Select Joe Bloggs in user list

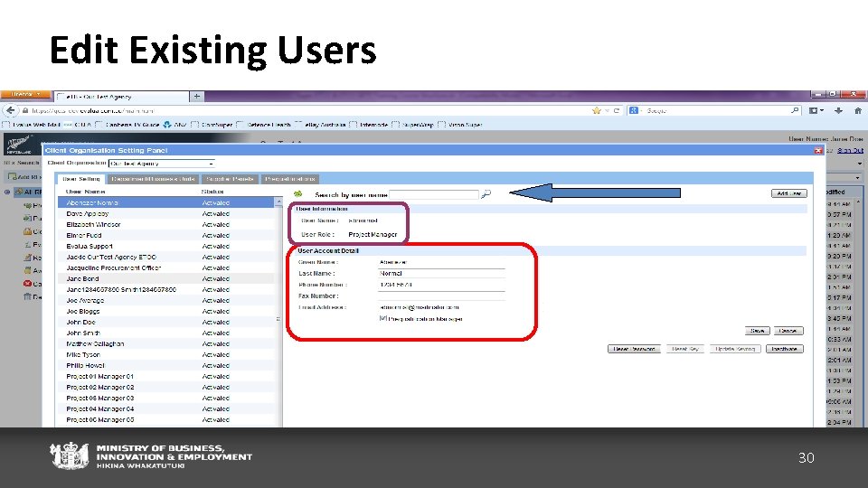[166, 312]
